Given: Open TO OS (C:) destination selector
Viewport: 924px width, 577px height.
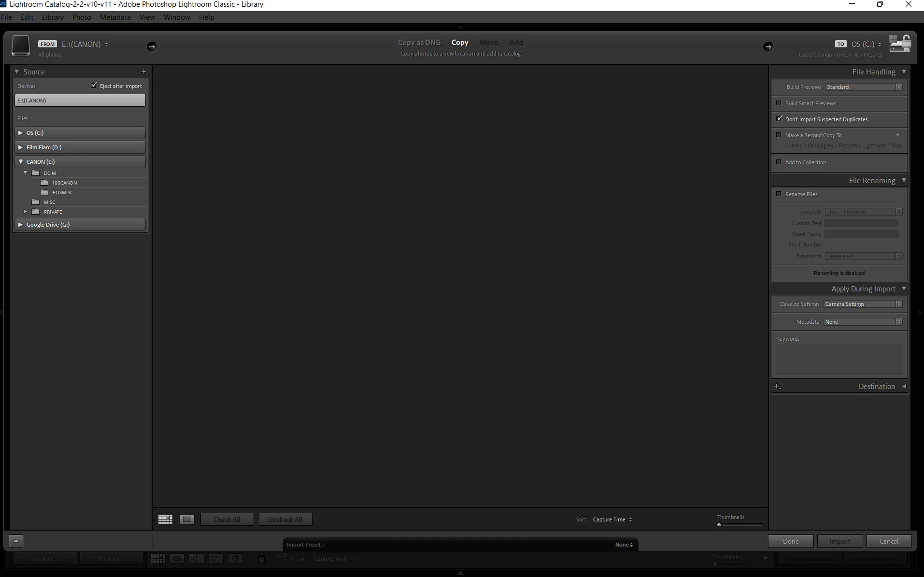Looking at the screenshot, I should pos(866,44).
